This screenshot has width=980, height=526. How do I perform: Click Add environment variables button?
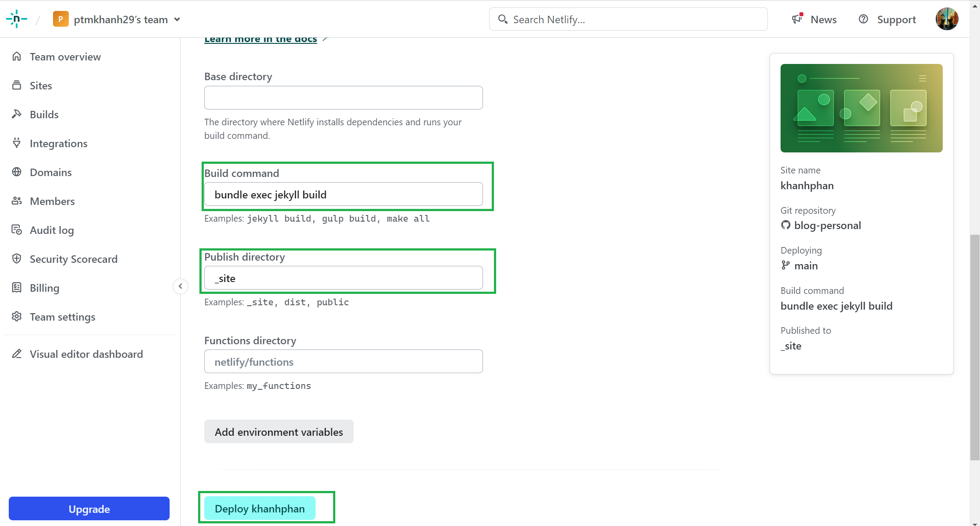point(279,432)
